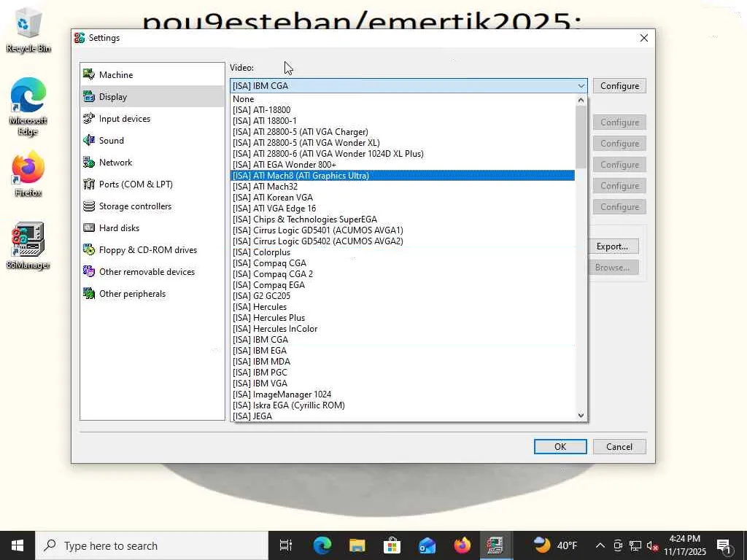Open File Explorer from the taskbar
The width and height of the screenshot is (747, 560).
pos(357,545)
